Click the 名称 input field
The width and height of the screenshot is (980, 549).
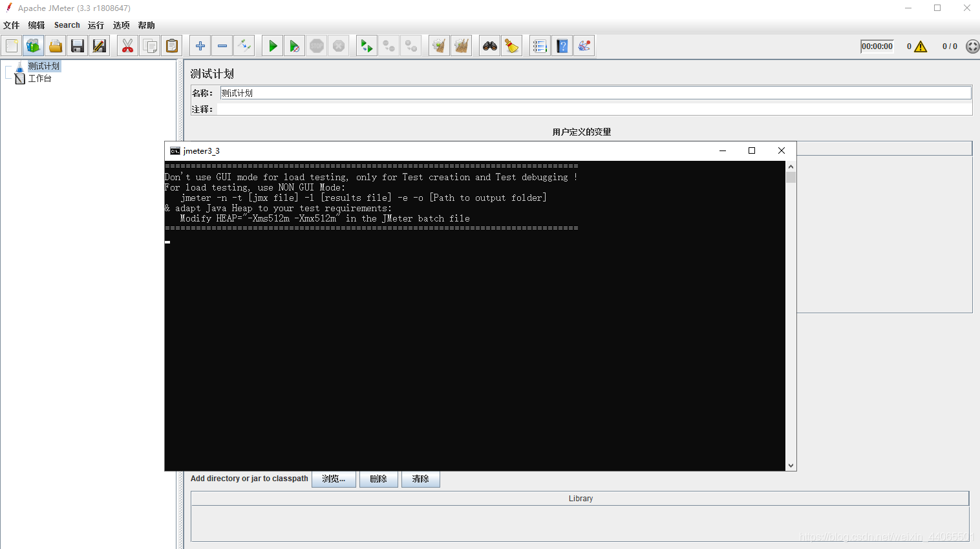(x=595, y=93)
